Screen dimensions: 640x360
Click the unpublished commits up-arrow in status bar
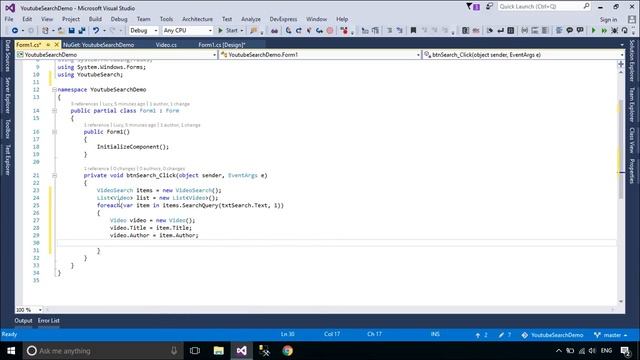(x=478, y=335)
